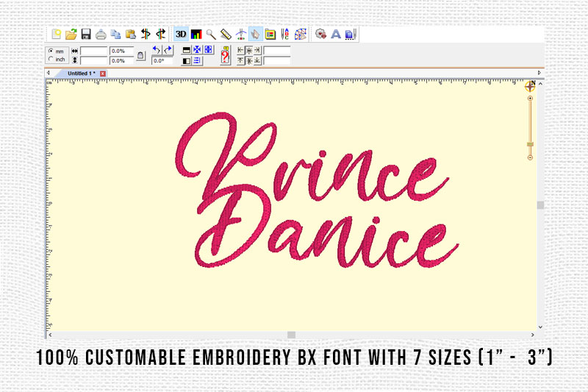588x392 pixels.
Task: Print the current design
Action: coord(101,35)
